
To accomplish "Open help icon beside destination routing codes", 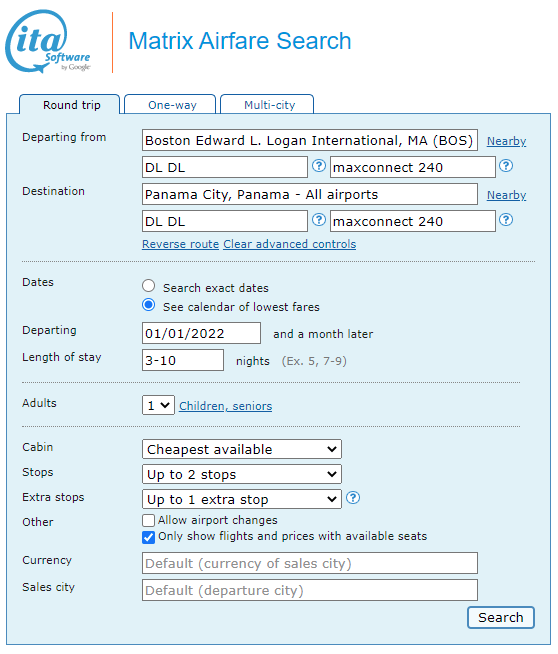I will [319, 220].
